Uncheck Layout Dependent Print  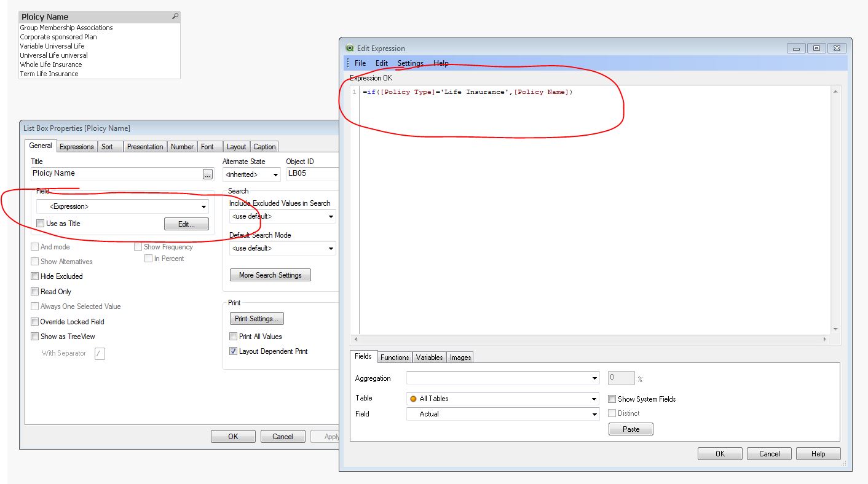click(234, 351)
